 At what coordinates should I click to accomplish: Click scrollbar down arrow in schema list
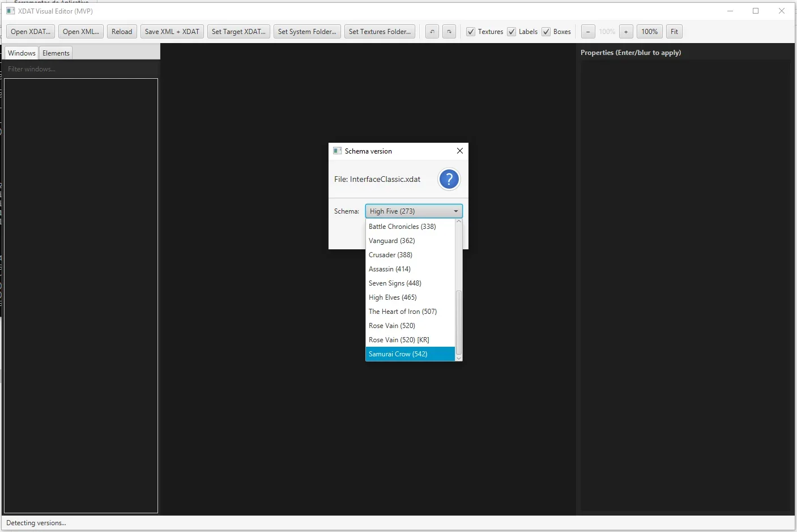(x=459, y=358)
